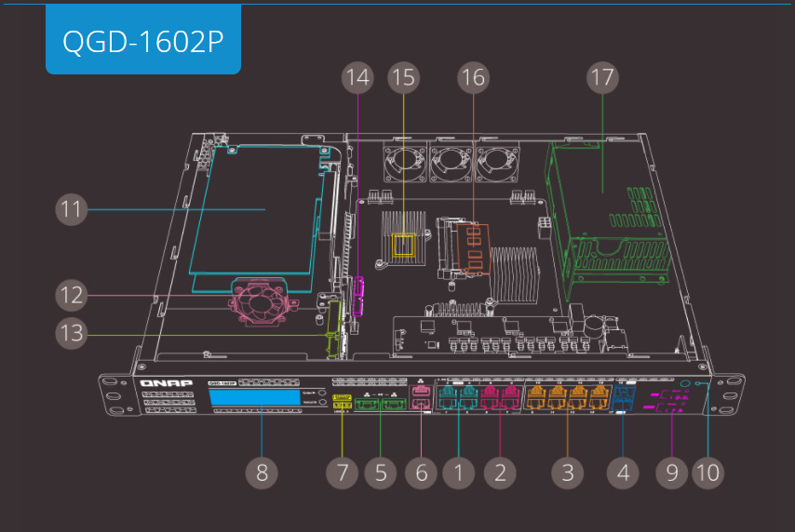Select callout marker number 8
Screen dimensions: 795x532
click(262, 472)
